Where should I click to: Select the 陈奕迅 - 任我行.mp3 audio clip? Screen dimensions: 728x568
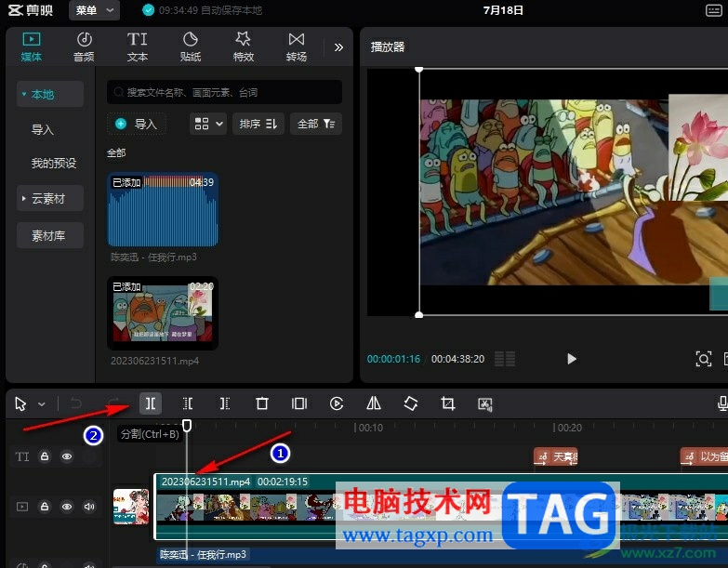[x=442, y=555]
